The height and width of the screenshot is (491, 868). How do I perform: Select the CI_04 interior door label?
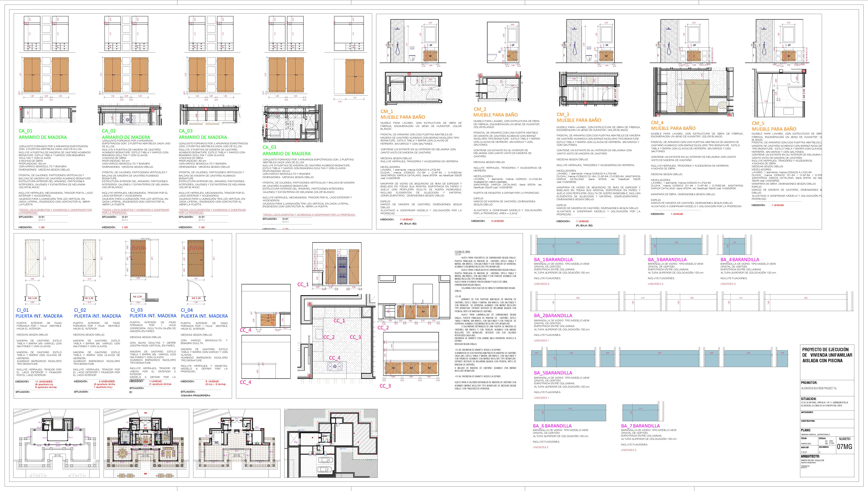[187, 310]
